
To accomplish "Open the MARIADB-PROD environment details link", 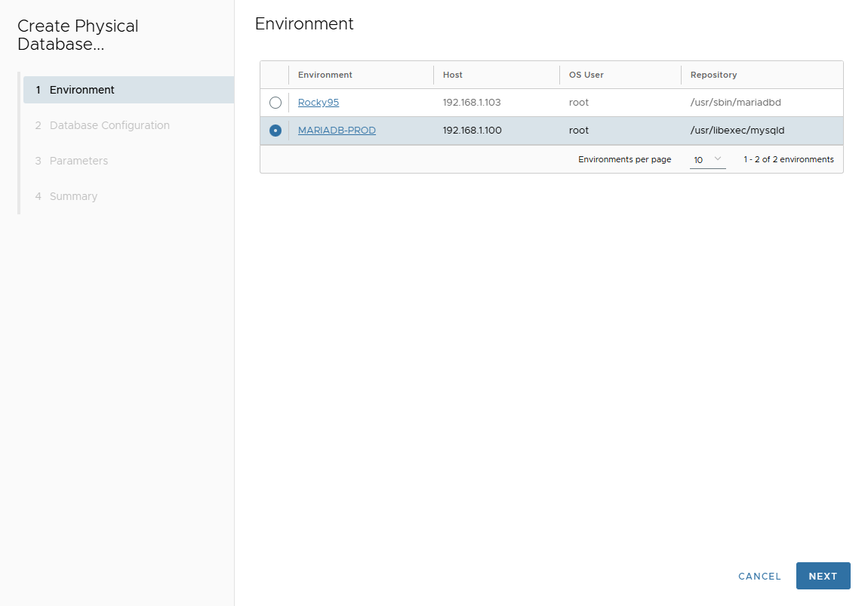I will point(337,130).
